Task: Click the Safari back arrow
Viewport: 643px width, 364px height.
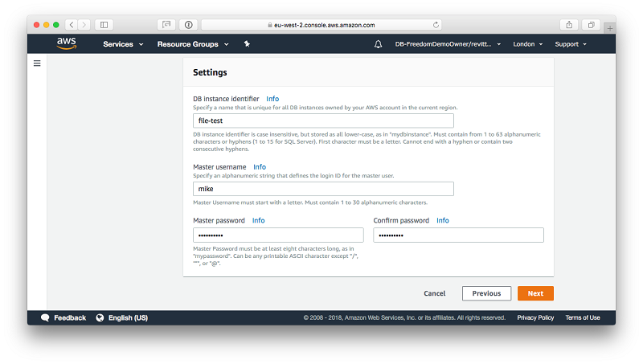Action: pyautogui.click(x=71, y=25)
